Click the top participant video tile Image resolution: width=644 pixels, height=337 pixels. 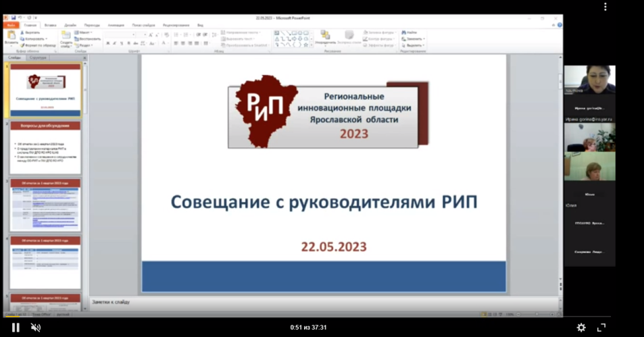click(589, 80)
